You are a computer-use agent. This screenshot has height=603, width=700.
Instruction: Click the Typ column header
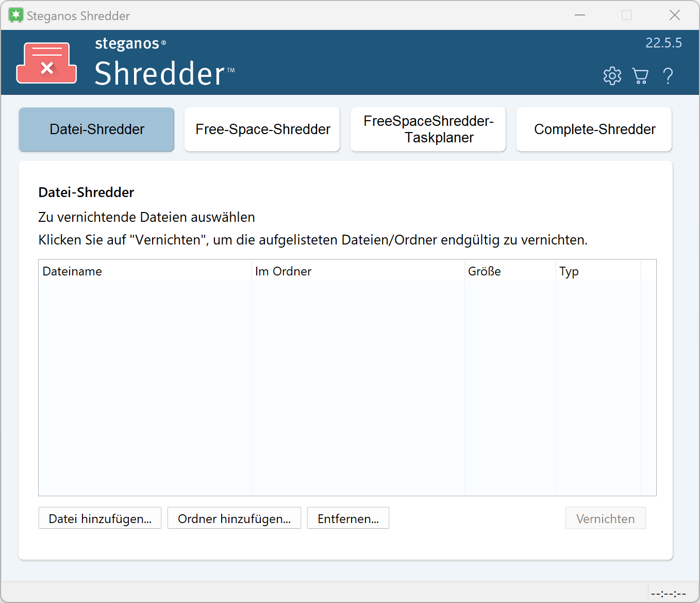point(569,271)
